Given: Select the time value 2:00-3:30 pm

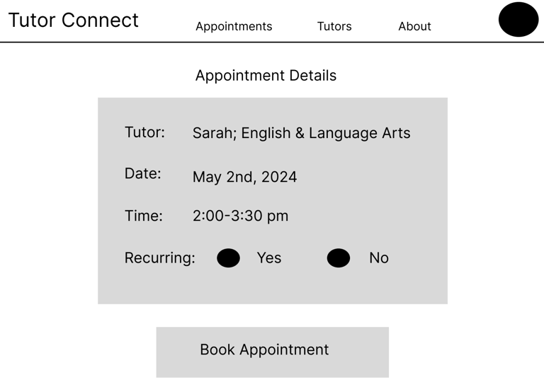Looking at the screenshot, I should 240,216.
